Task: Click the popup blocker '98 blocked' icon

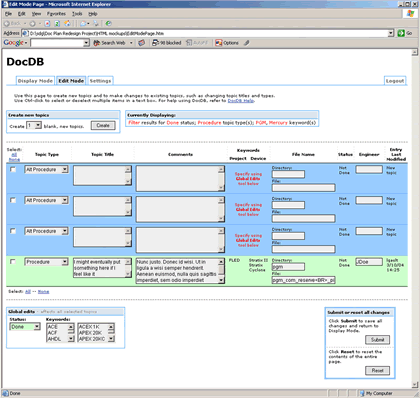Action: [155, 43]
